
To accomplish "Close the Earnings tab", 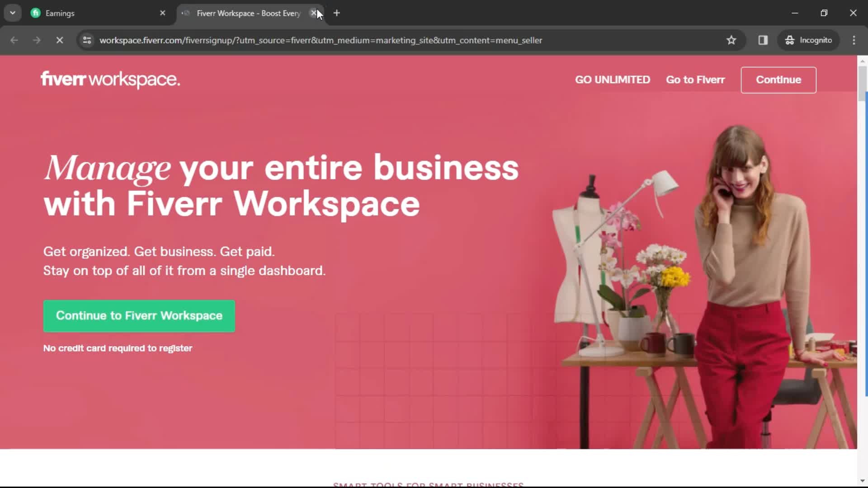I will click(163, 13).
